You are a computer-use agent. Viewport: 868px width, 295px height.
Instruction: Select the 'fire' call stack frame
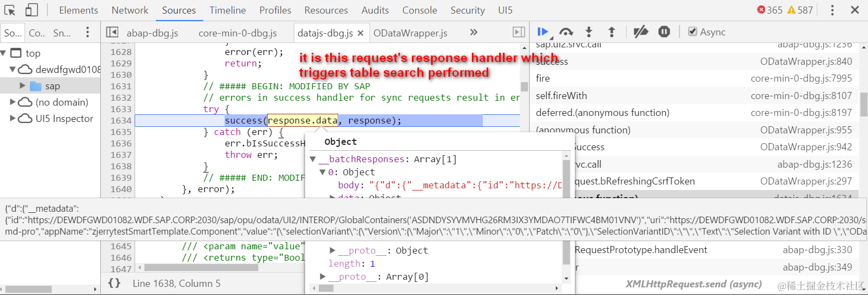[x=694, y=78]
